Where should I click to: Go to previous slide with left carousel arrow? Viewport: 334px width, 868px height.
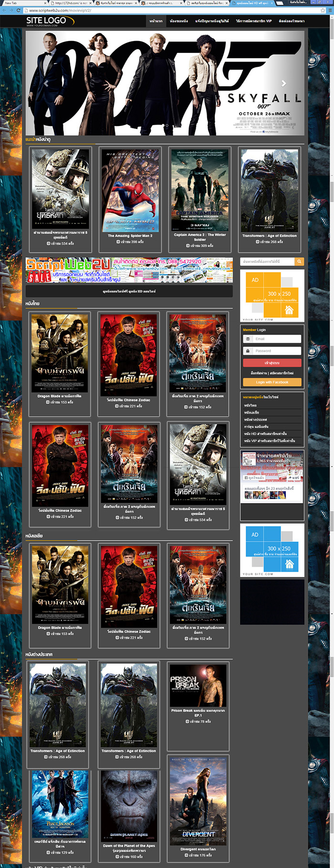[x=46, y=84]
